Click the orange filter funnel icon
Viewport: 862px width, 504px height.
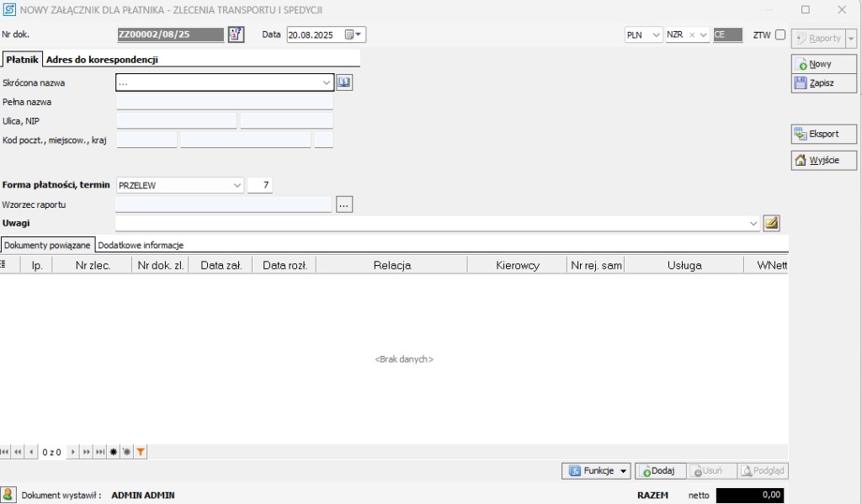[141, 452]
